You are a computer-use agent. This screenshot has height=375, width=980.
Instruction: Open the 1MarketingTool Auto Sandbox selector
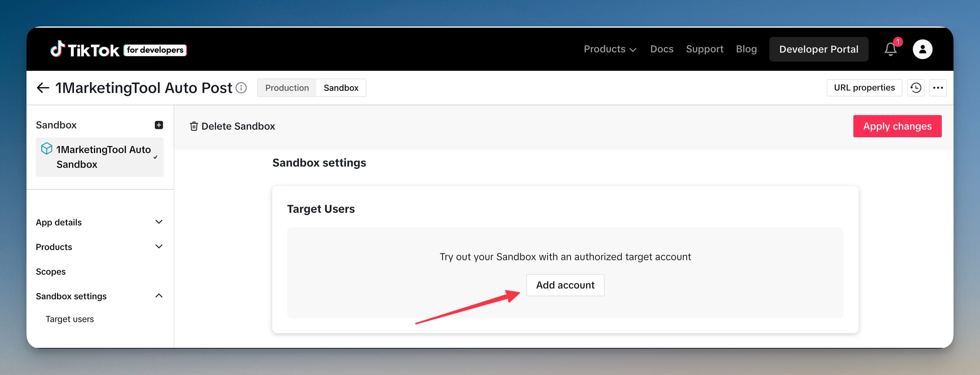[100, 157]
